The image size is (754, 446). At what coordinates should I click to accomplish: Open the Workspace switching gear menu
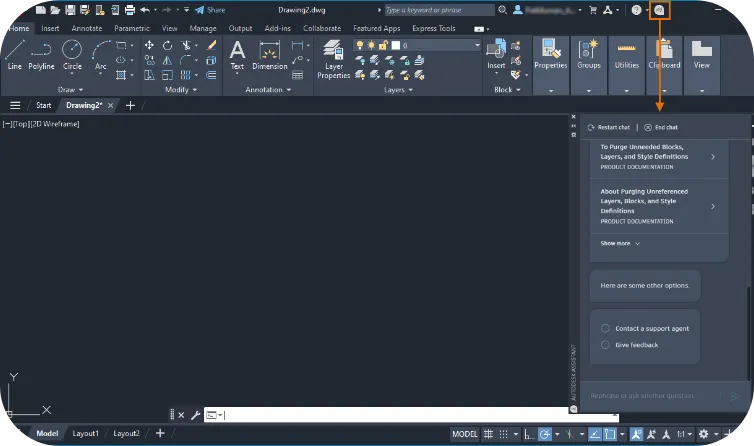click(704, 434)
